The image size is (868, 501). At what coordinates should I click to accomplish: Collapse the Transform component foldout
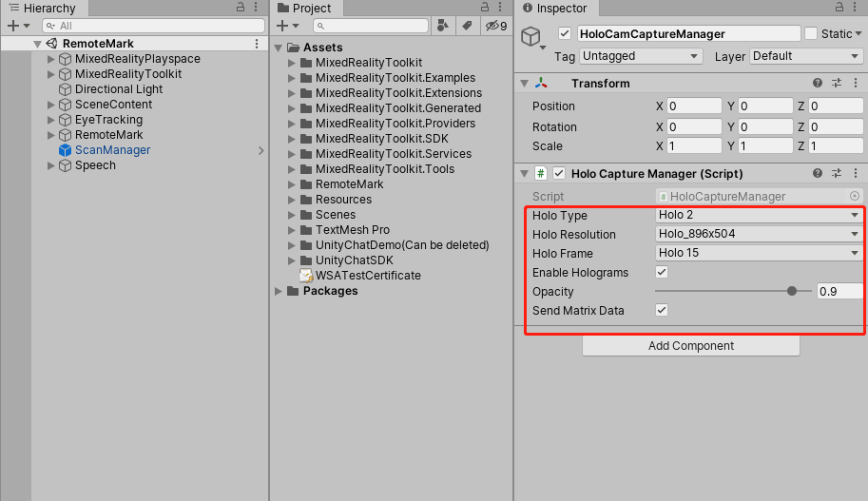pos(524,84)
